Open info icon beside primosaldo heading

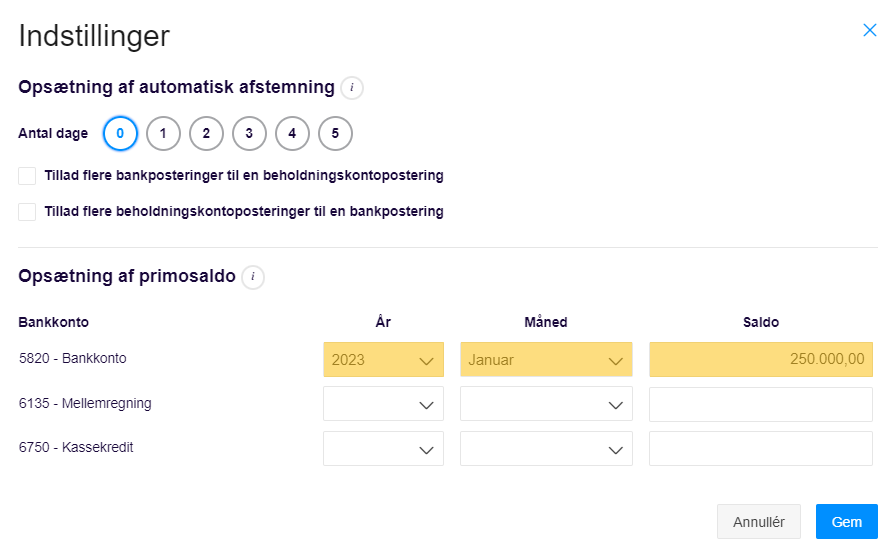(253, 277)
